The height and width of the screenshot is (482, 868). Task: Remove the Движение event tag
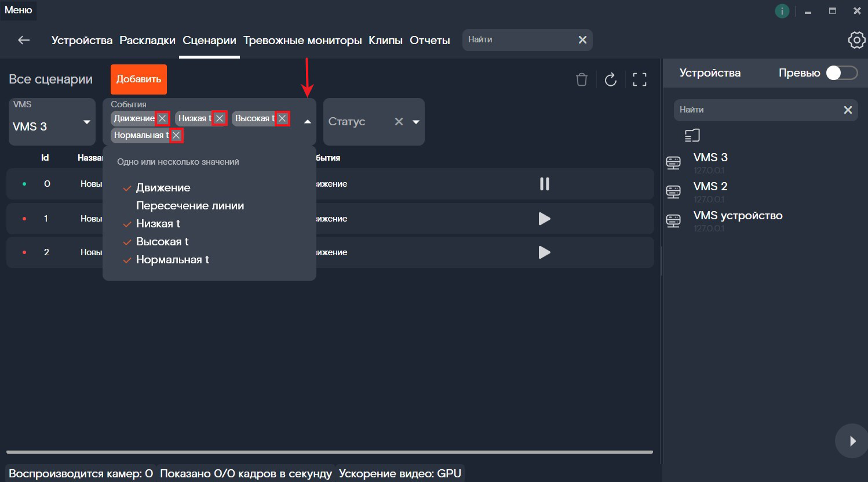162,118
